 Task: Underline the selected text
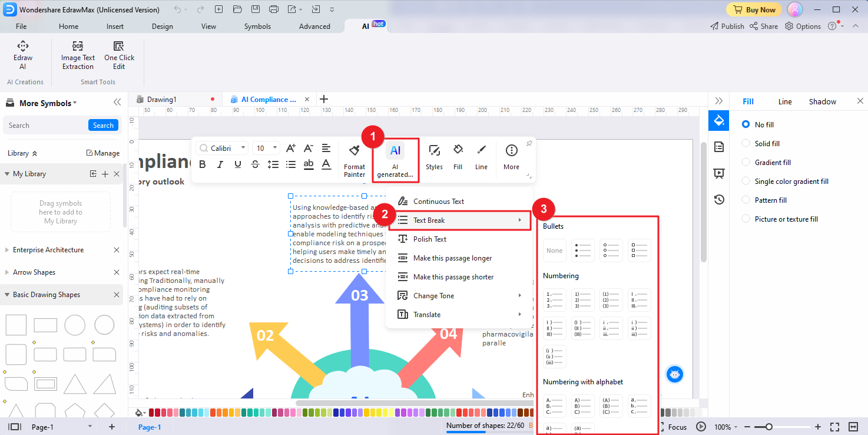(238, 164)
